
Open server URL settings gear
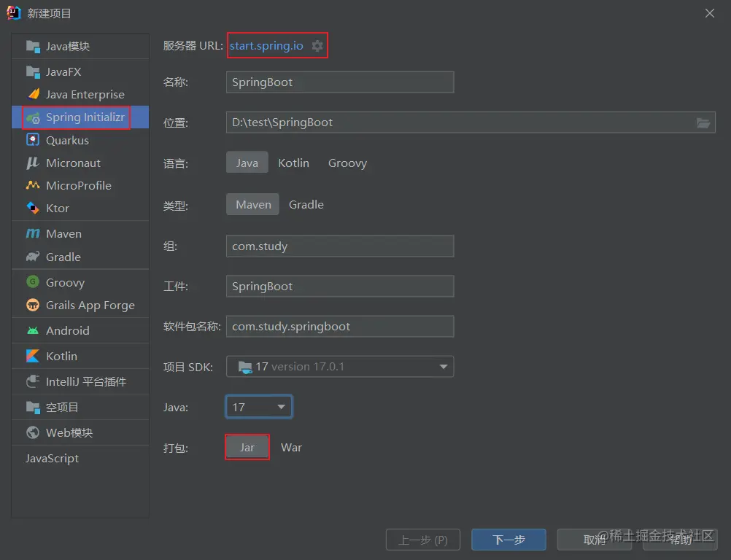[317, 46]
